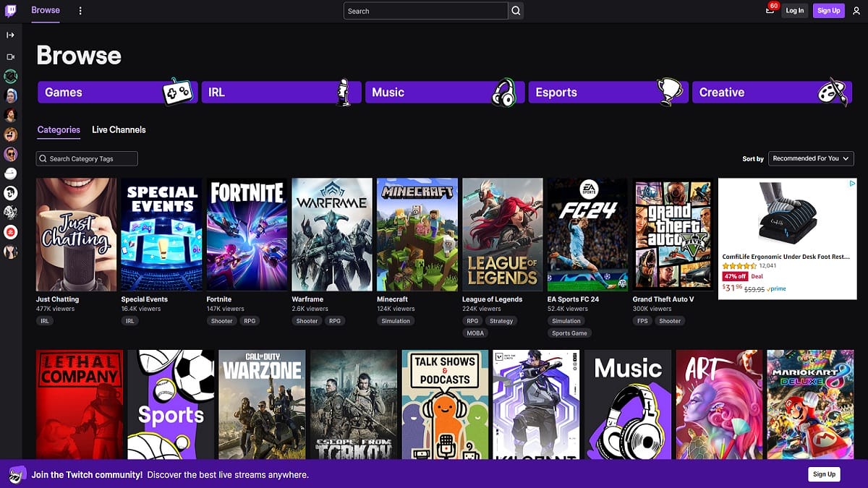
Task: Open the Twitch logo home icon
Action: [x=10, y=10]
